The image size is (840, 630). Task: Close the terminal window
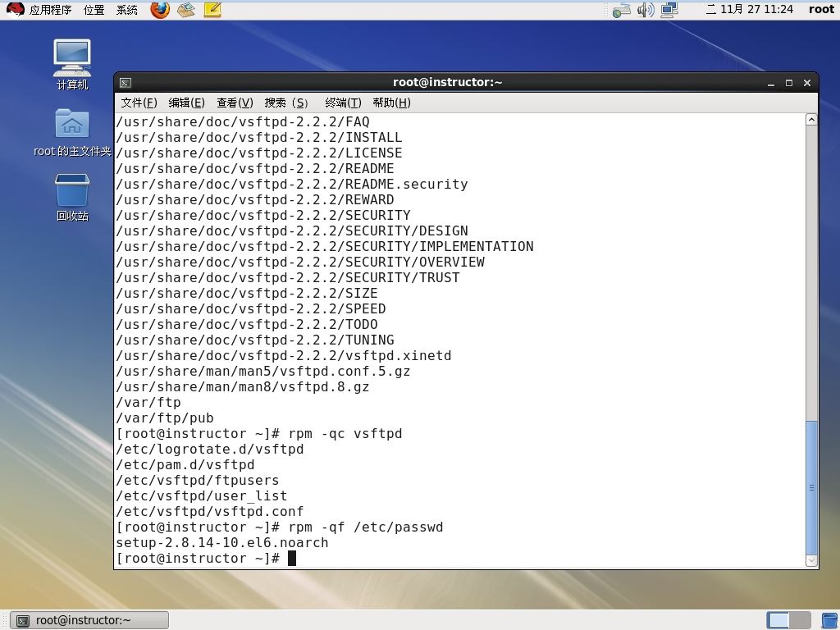[807, 83]
